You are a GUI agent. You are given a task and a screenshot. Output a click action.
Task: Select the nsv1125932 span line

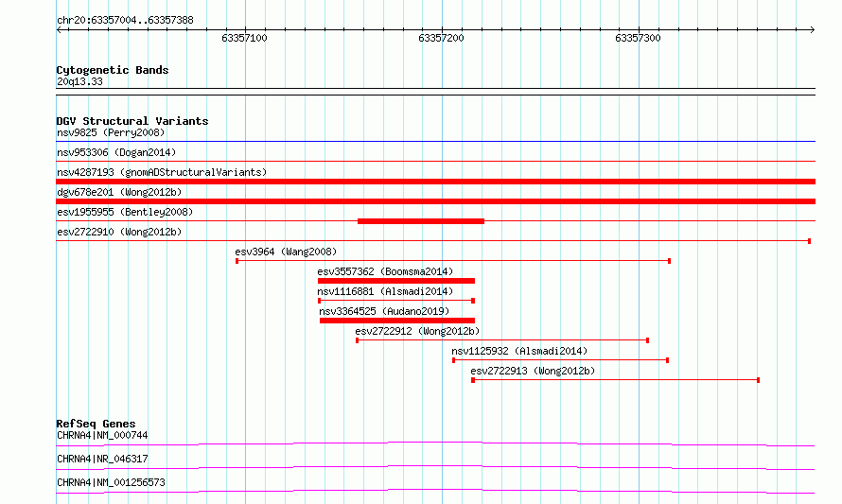(561, 360)
